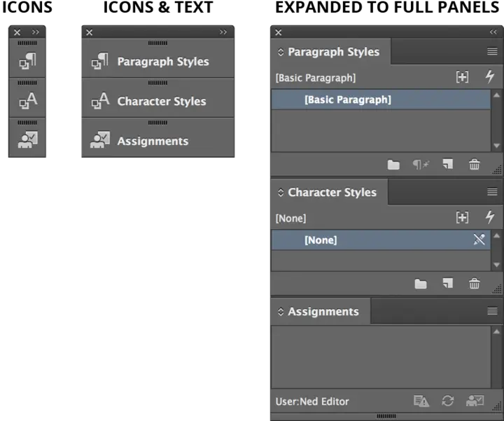Create new style group in Paragraph Styles
504x421 pixels.
(393, 165)
